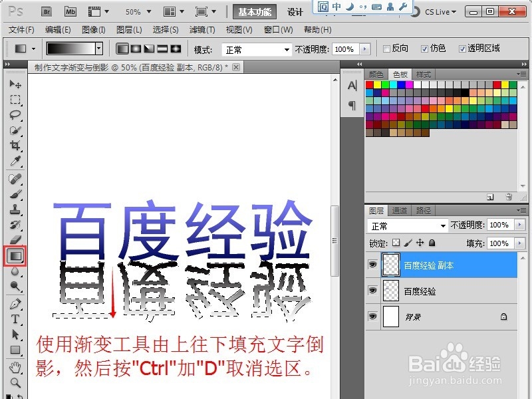Image resolution: width=532 pixels, height=399 pixels.
Task: Open the layer blend mode dropdown showing 正常
Action: [407, 225]
